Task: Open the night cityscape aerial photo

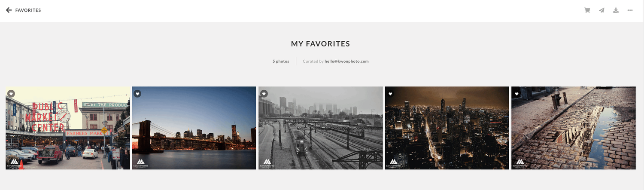Action: [447, 128]
